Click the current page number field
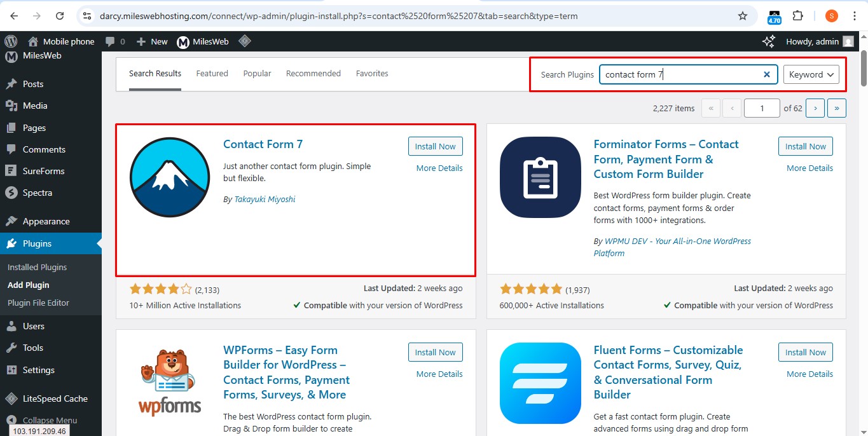868x436 pixels. 762,108
